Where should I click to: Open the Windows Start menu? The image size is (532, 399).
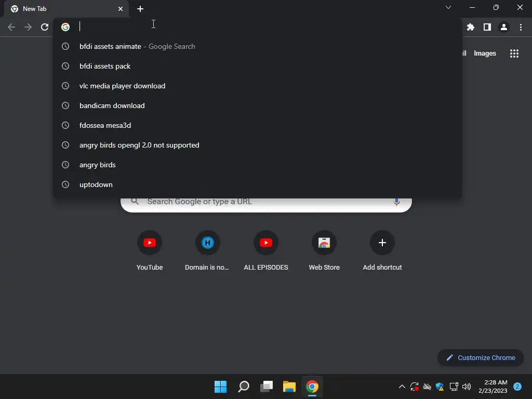[220, 387]
